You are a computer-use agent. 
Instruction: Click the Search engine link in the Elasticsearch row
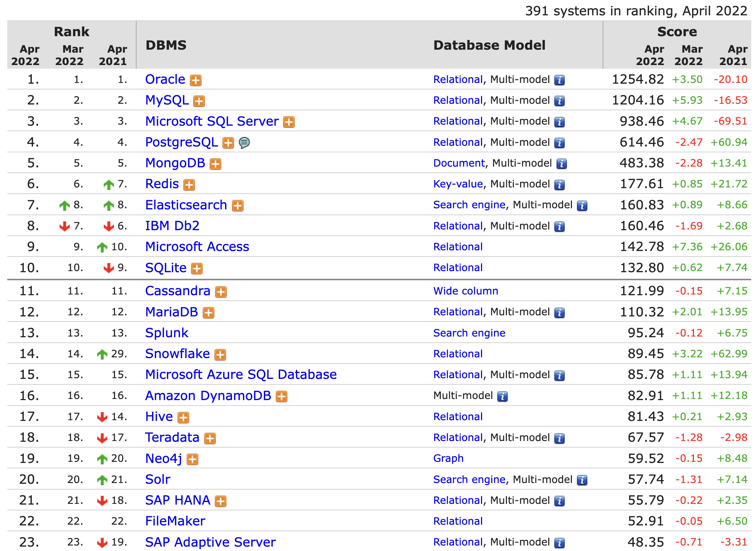click(x=469, y=205)
